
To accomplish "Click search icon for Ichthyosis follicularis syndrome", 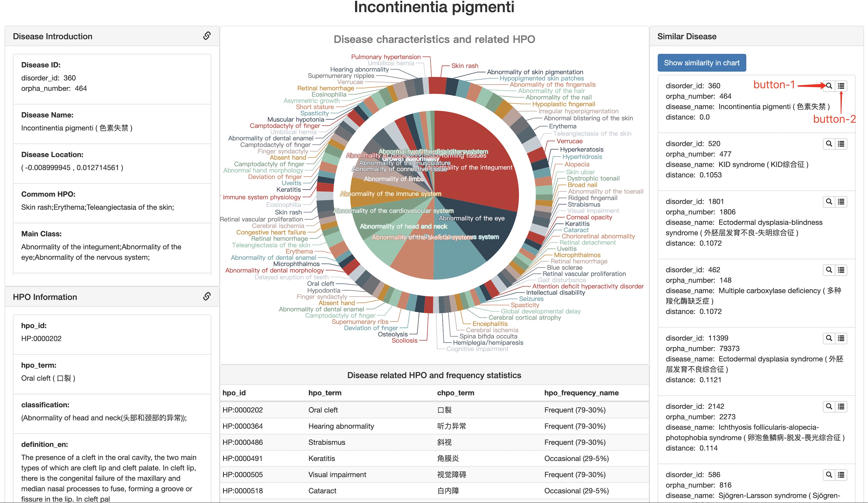I will [x=829, y=407].
